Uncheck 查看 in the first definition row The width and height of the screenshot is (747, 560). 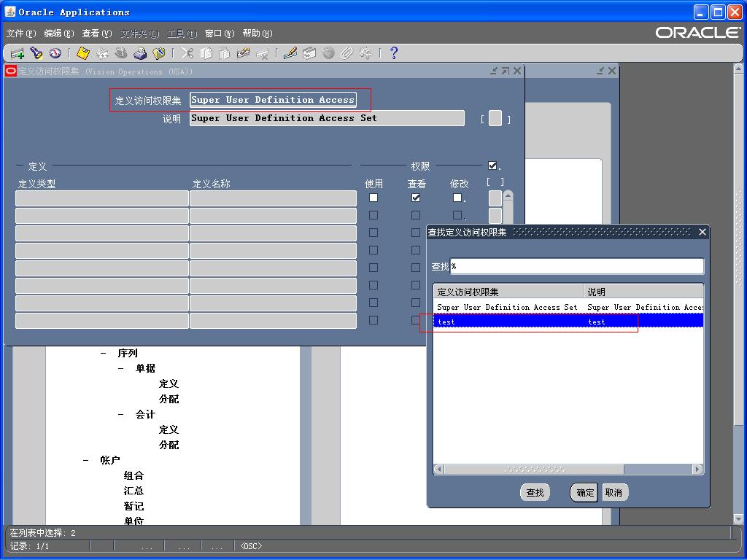pyautogui.click(x=416, y=197)
